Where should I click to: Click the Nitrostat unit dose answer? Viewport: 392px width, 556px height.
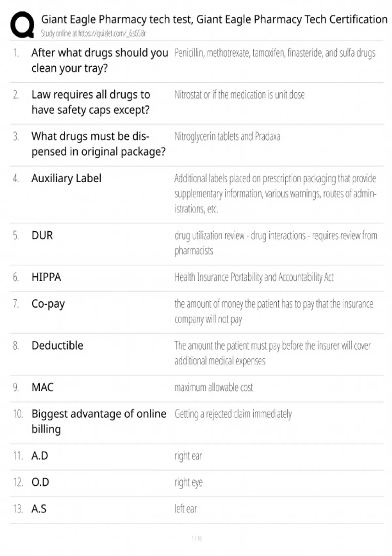pos(239,95)
